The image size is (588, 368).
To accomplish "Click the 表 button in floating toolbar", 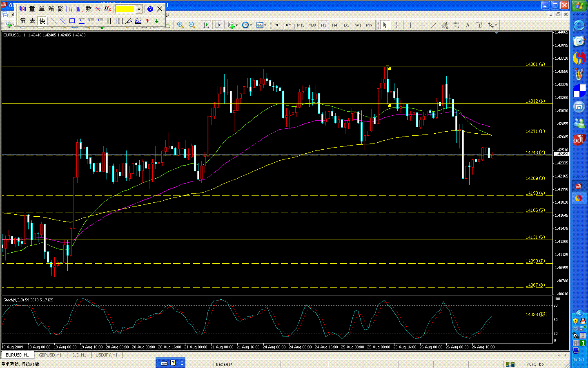I will 32,21.
